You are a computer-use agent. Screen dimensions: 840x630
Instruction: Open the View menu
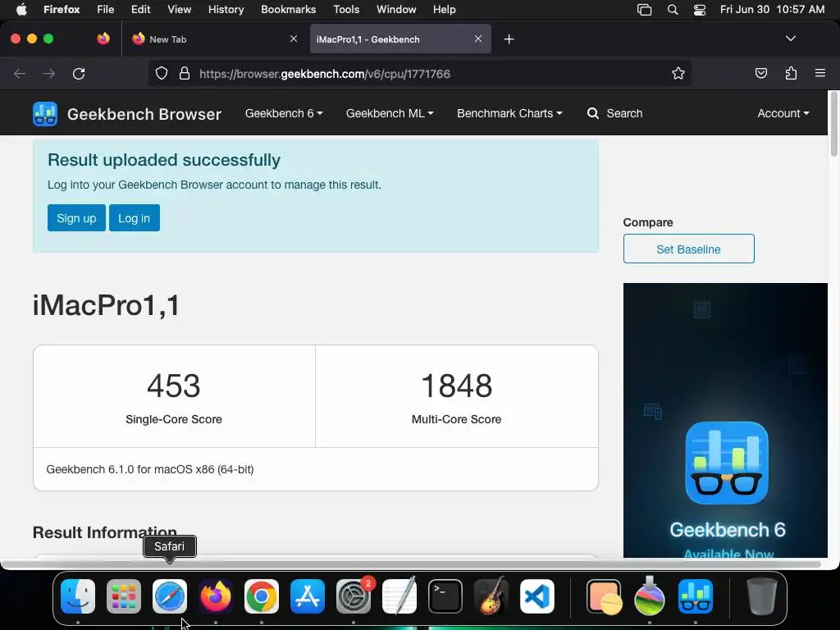[x=179, y=10]
